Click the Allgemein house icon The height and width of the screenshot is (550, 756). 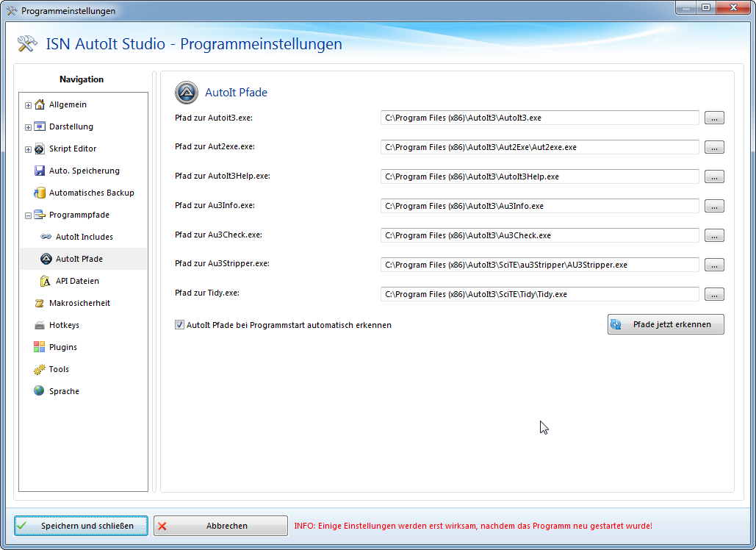40,104
